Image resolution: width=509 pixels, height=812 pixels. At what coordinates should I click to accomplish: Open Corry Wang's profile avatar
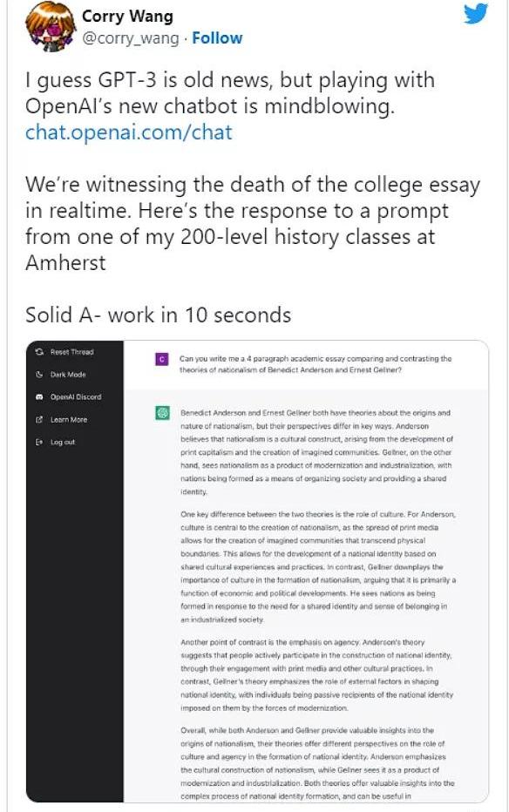click(51, 26)
